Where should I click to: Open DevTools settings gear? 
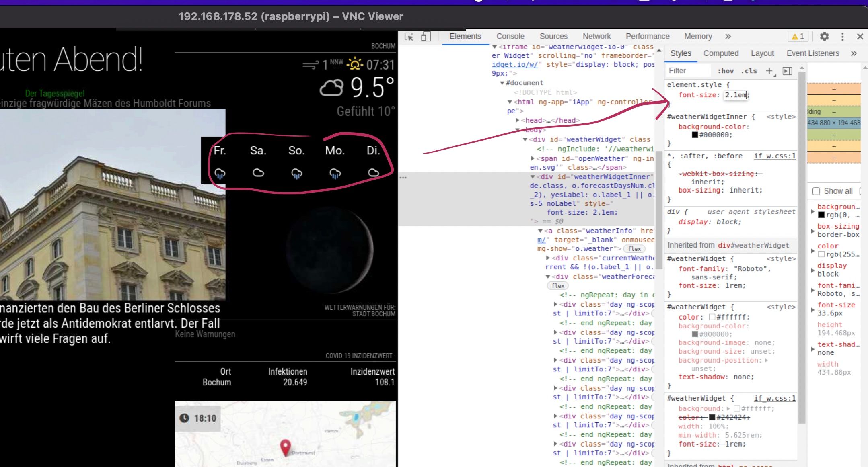824,37
